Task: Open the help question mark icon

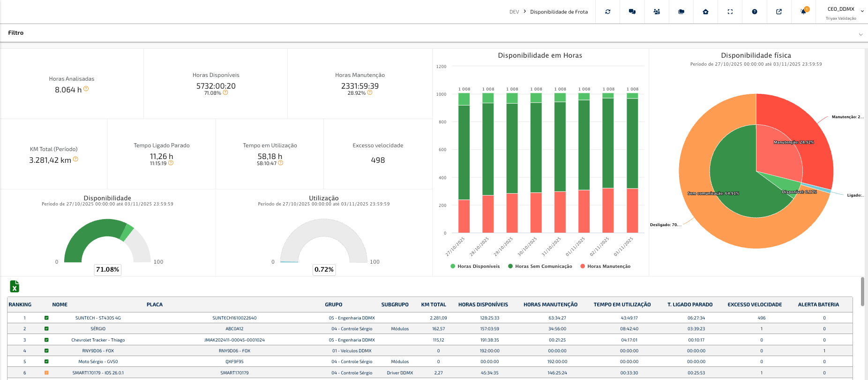Action: (755, 12)
